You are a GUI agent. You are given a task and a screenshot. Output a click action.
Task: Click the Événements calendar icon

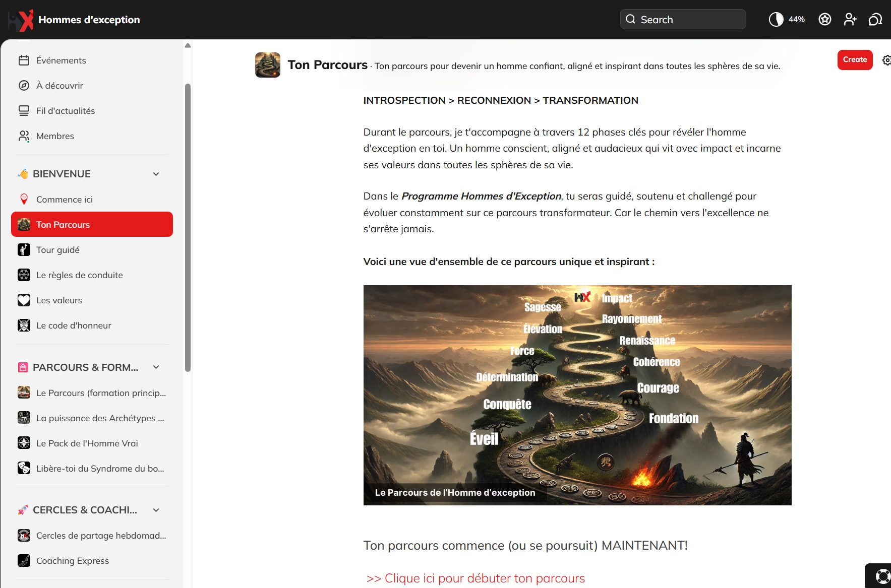24,60
